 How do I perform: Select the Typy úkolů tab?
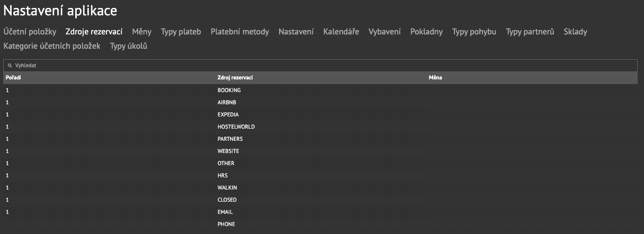129,46
